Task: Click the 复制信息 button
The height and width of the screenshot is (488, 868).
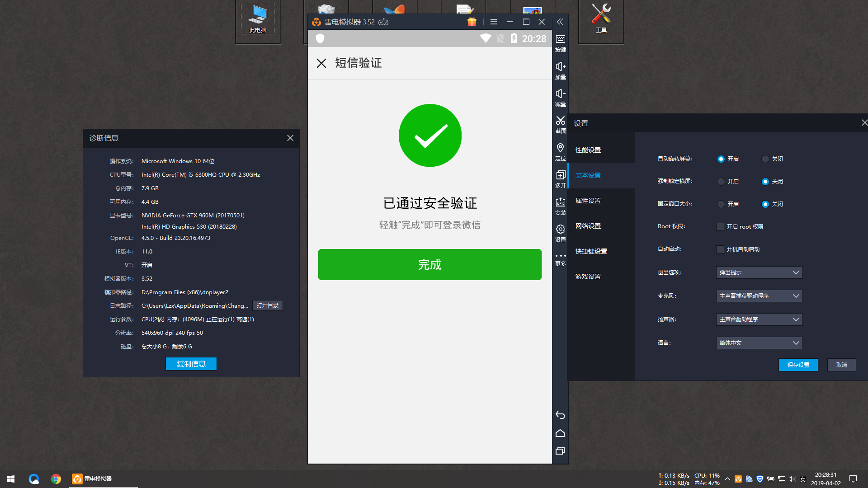Action: coord(191,364)
